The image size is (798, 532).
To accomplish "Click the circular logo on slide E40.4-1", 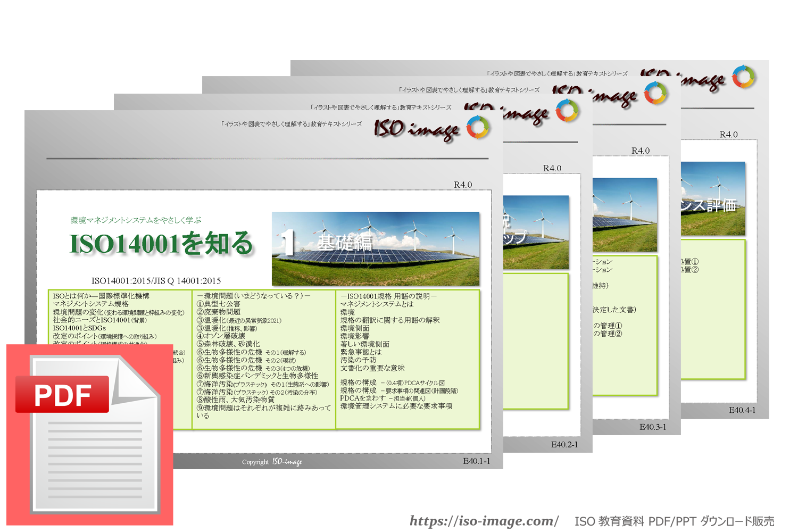I will coord(743,77).
